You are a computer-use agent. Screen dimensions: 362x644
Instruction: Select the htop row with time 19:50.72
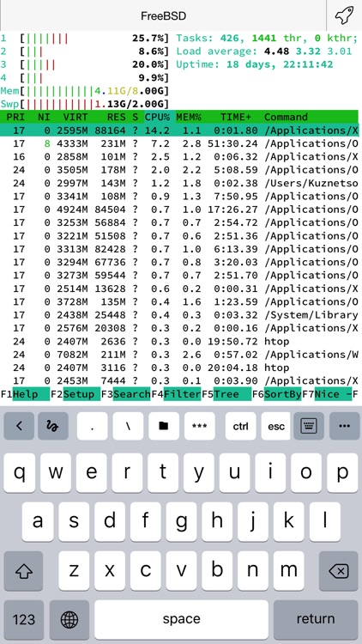(x=181, y=341)
